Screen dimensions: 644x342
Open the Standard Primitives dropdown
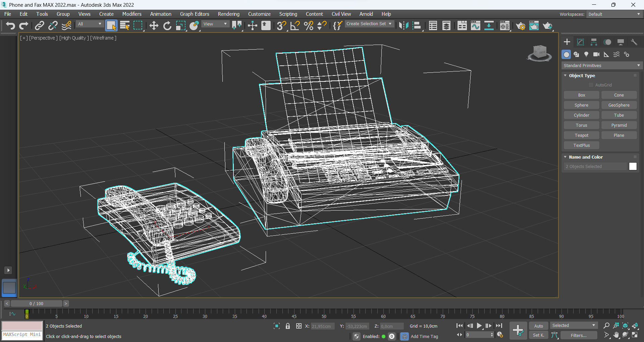(x=602, y=65)
